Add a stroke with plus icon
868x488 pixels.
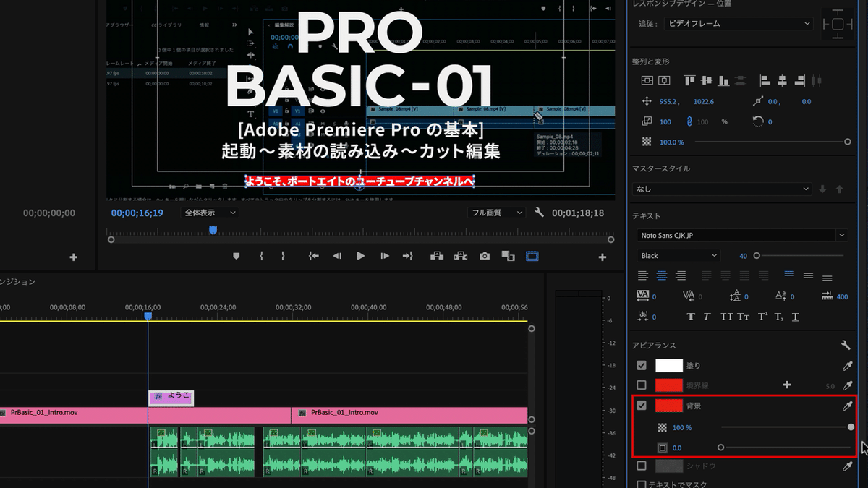click(x=787, y=385)
